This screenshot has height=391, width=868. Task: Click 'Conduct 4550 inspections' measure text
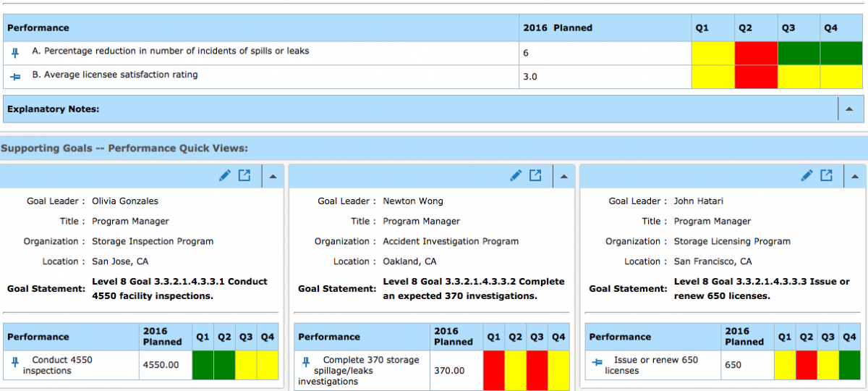tap(58, 365)
